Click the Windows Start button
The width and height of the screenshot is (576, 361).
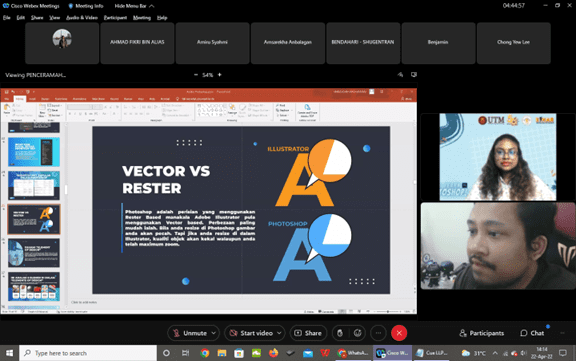[9, 353]
